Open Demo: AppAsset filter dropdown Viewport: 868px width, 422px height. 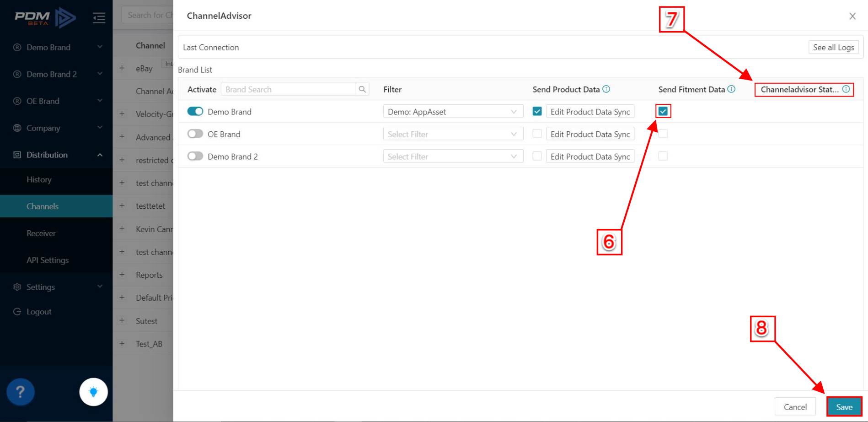point(453,112)
